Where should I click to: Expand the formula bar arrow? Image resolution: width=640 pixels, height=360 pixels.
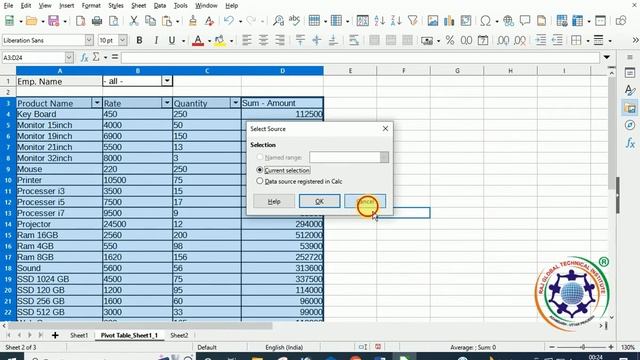pyautogui.click(x=607, y=58)
